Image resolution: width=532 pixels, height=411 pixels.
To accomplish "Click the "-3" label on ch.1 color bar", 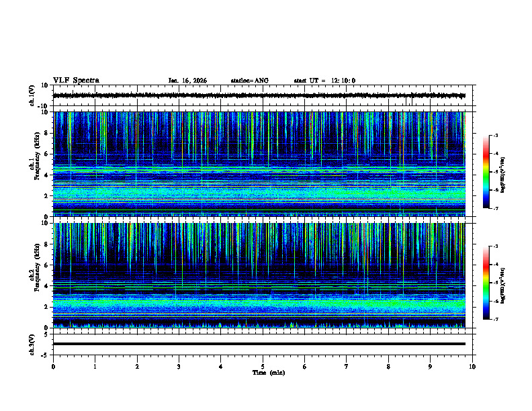I will tap(496, 136).
